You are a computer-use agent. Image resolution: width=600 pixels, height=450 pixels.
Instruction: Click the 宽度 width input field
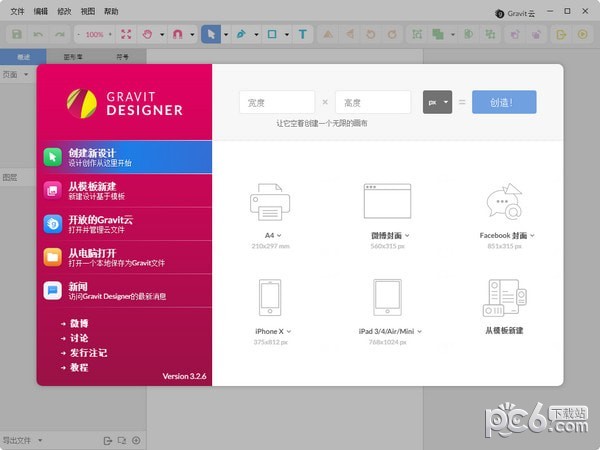(x=277, y=102)
